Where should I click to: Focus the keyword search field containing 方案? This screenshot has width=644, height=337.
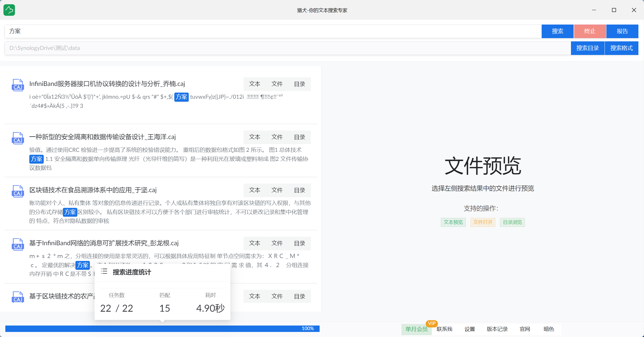tap(273, 31)
